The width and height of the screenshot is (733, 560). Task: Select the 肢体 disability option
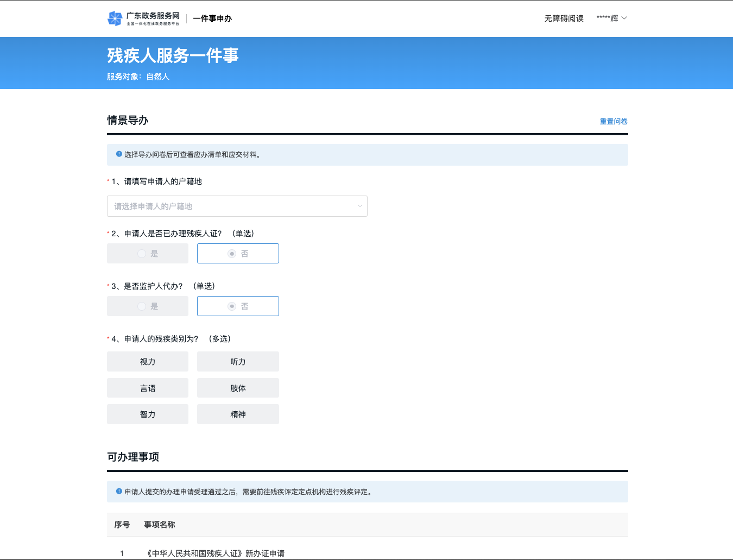point(238,388)
